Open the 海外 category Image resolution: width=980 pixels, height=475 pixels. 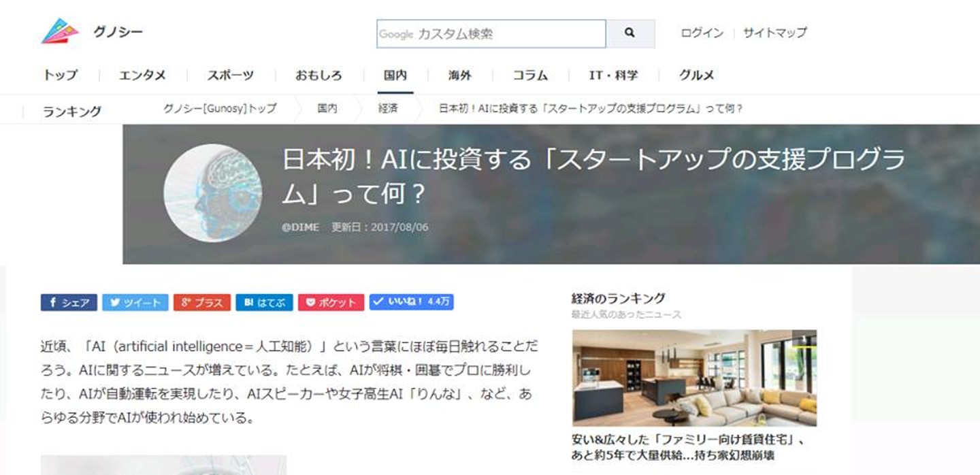click(459, 75)
